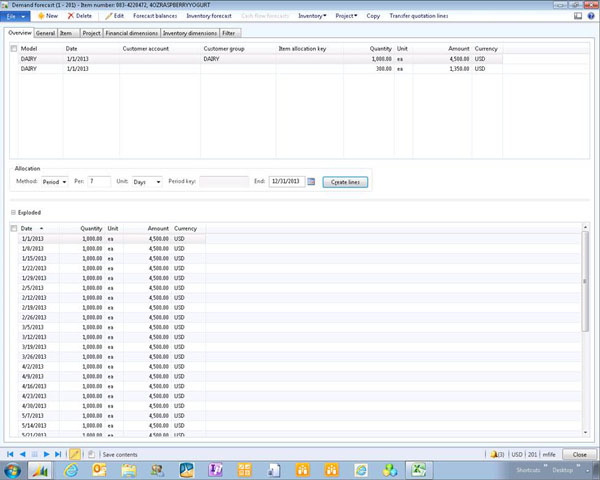Screen dimensions: 600x480
Task: Click the New record toolbar button
Action: point(48,16)
